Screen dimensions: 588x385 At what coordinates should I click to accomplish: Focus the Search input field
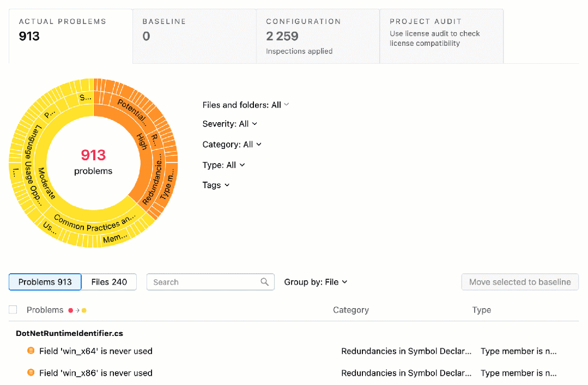pyautogui.click(x=210, y=282)
